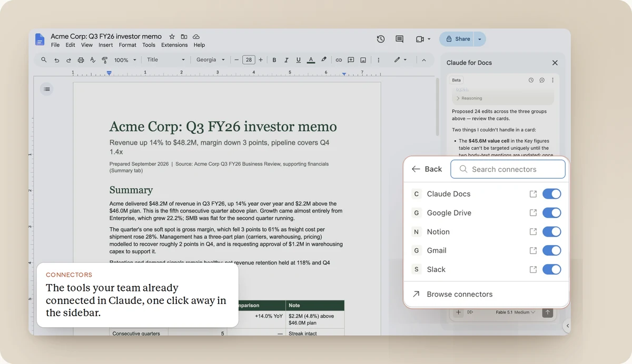Click the print icon in toolbar
Image resolution: width=632 pixels, height=364 pixels.
click(81, 60)
